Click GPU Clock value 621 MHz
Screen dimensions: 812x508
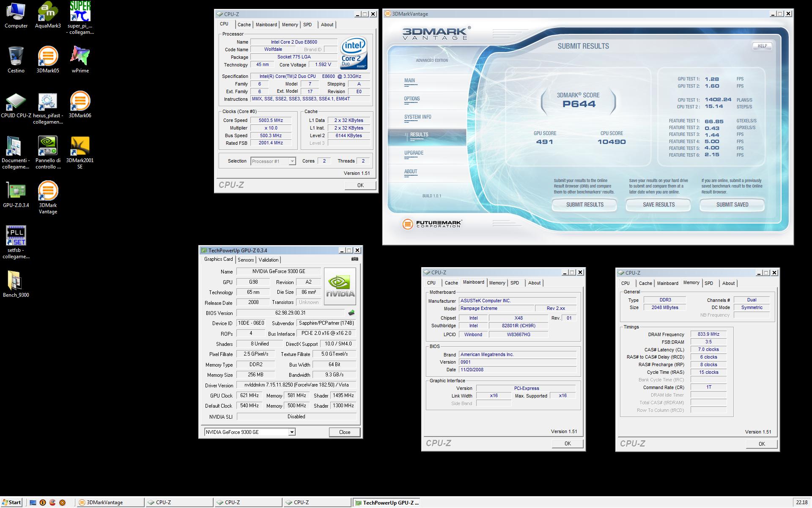[249, 395]
